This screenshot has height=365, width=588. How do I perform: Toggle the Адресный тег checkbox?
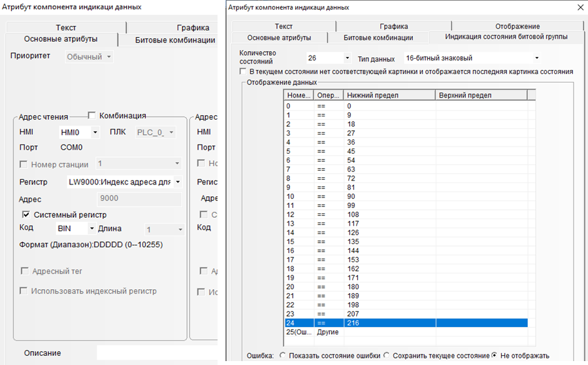24,271
